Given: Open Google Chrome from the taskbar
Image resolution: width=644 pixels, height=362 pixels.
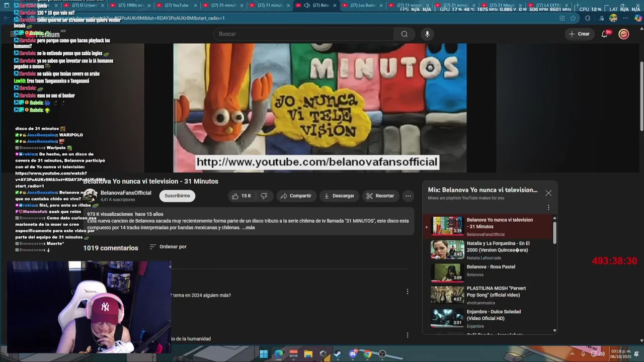Looking at the screenshot, I should pos(368,354).
